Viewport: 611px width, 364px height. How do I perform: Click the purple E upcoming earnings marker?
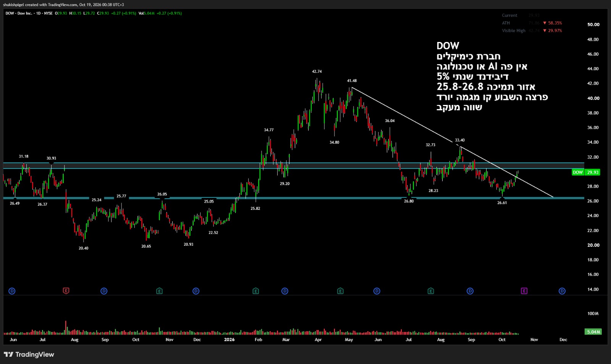524,291
